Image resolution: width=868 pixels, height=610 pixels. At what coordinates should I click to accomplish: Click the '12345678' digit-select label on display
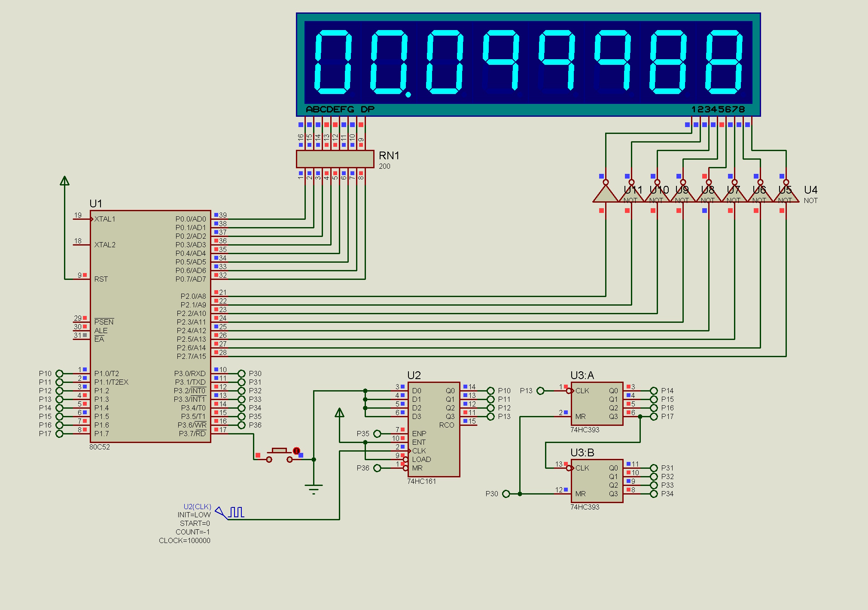[718, 109]
